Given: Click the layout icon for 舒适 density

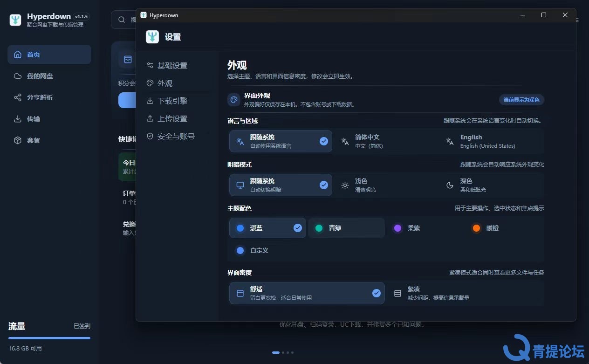Looking at the screenshot, I should (240, 293).
